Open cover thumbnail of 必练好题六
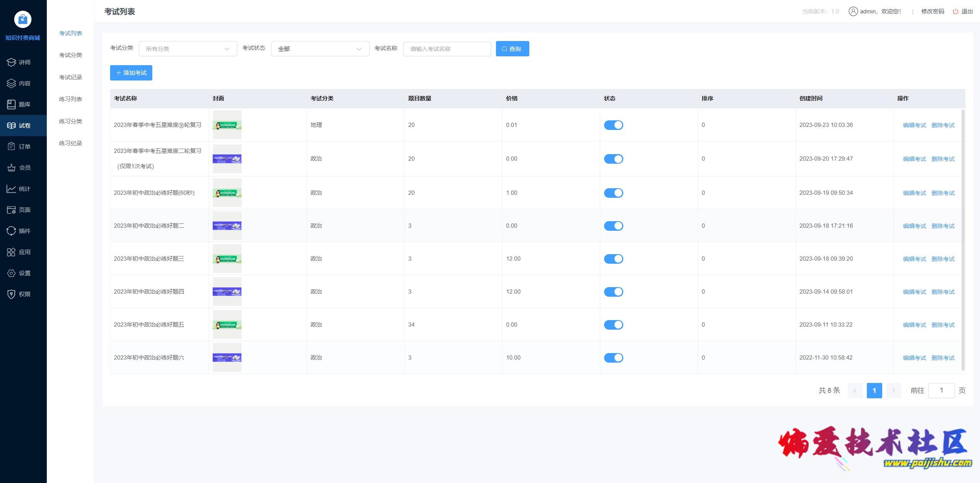980x483 pixels. point(227,357)
